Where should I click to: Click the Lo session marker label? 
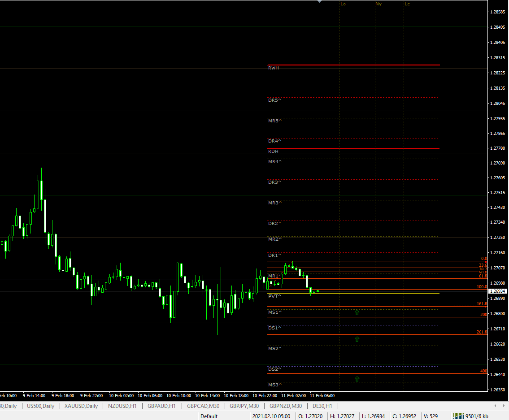(343, 4)
